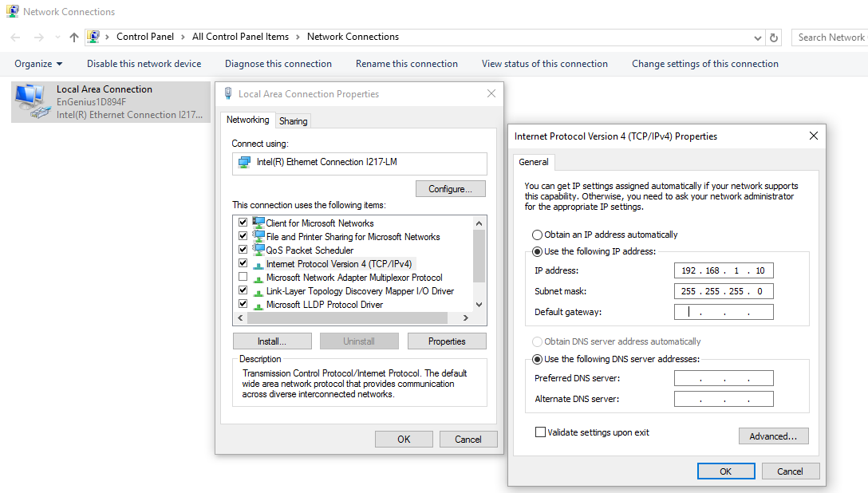Click the Alternate DNS server field
The image size is (868, 493).
pos(724,399)
